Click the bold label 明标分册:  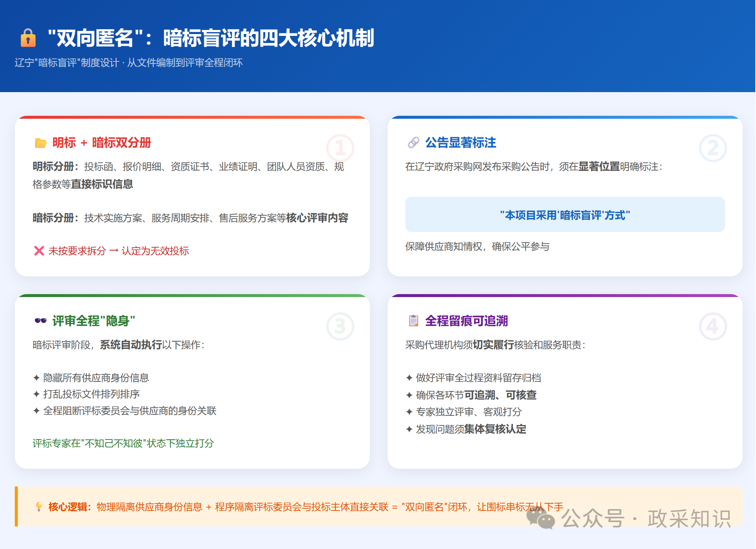(56, 166)
